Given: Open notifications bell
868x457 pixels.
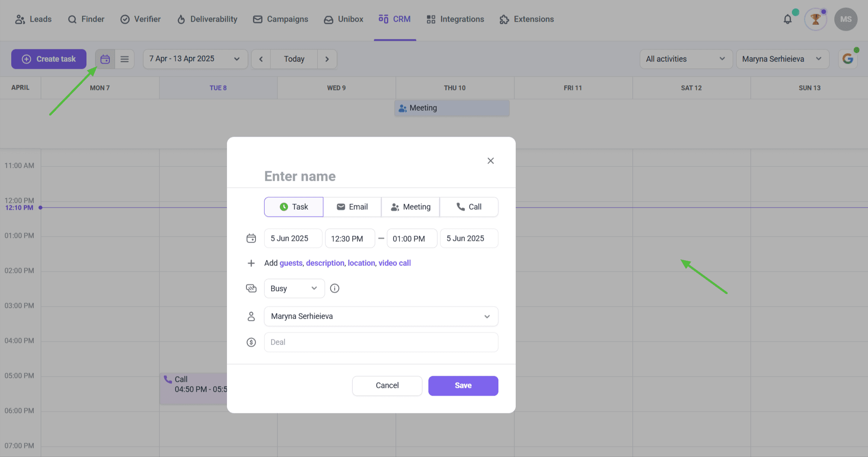Looking at the screenshot, I should [788, 19].
